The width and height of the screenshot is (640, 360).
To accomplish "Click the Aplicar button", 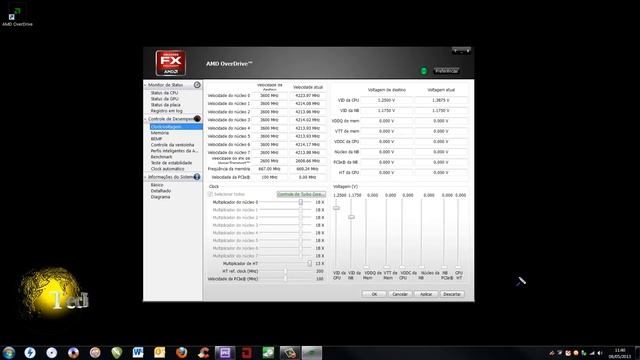I will (426, 294).
